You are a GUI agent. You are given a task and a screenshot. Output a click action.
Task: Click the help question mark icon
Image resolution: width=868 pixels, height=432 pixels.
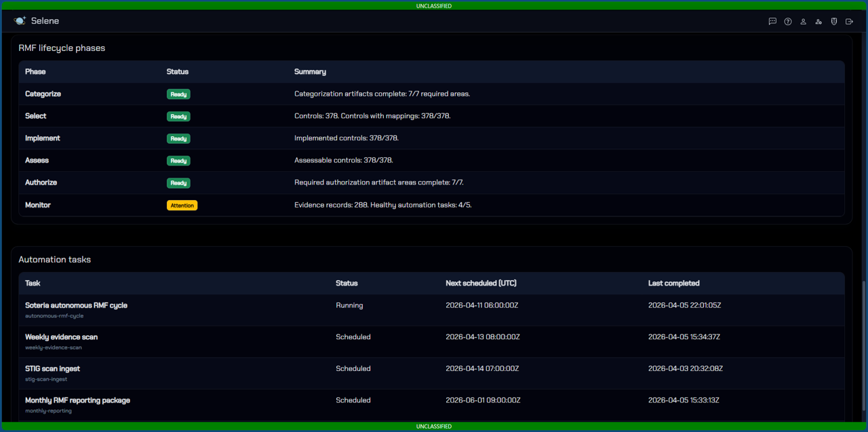pos(788,22)
